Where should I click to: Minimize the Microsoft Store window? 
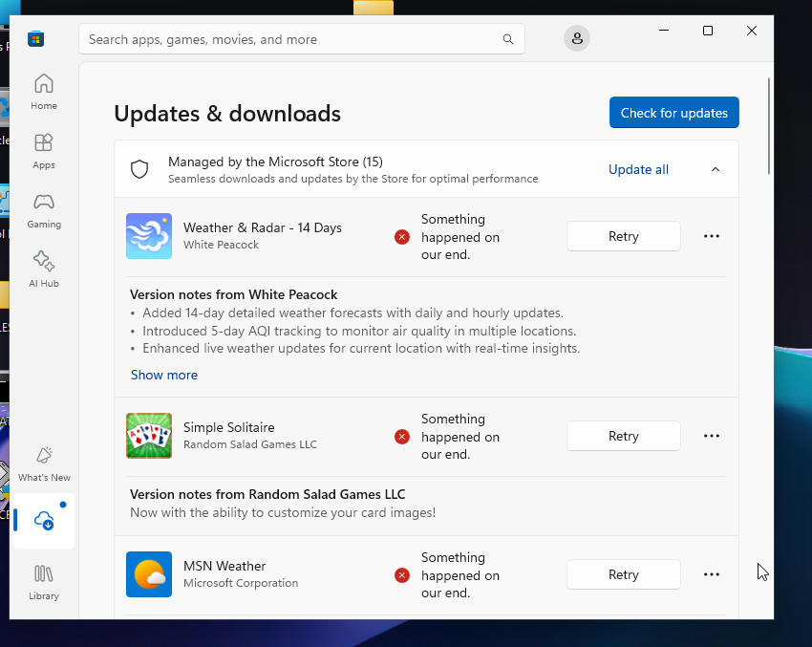click(663, 32)
